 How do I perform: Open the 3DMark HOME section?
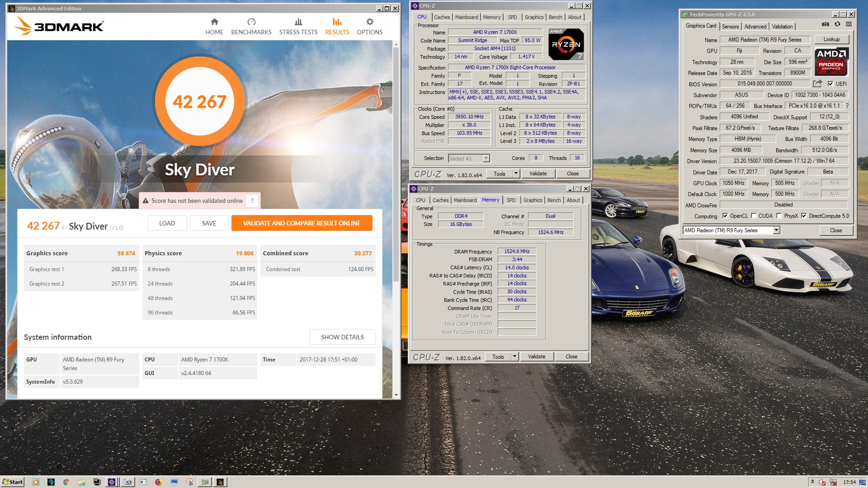click(214, 27)
